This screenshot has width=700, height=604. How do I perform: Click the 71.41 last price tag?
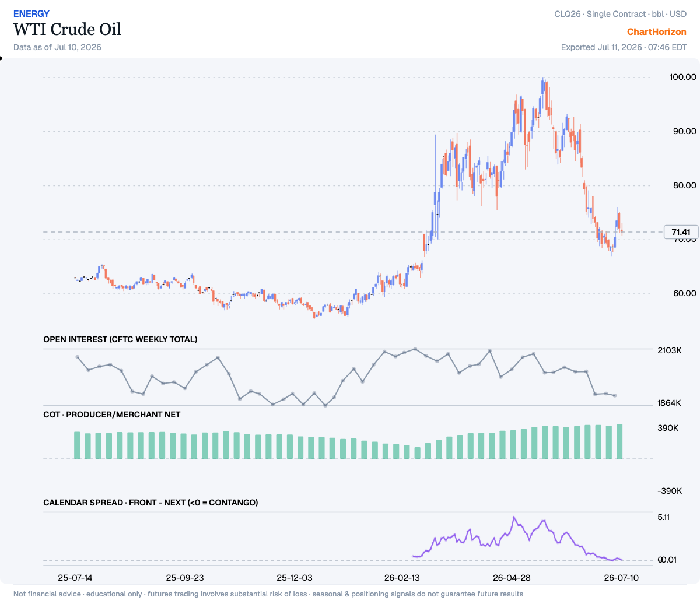point(681,232)
